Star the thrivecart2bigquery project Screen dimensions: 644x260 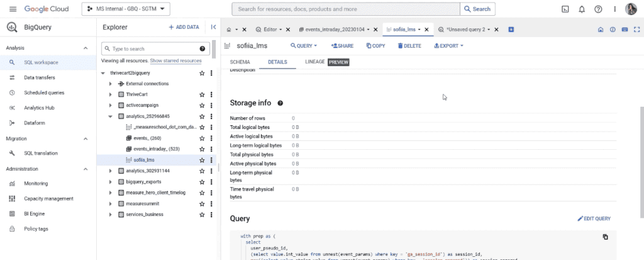click(x=202, y=73)
